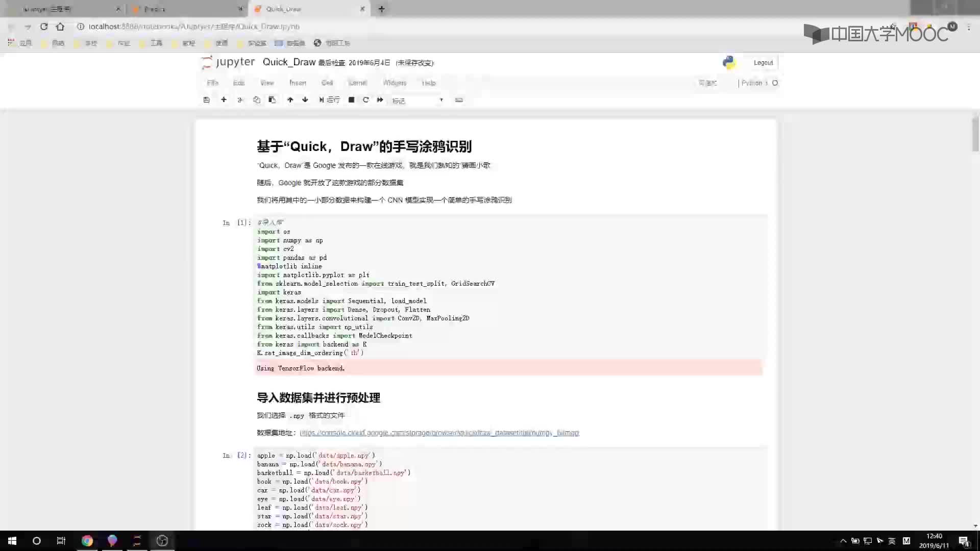Open the View menu

pyautogui.click(x=267, y=83)
